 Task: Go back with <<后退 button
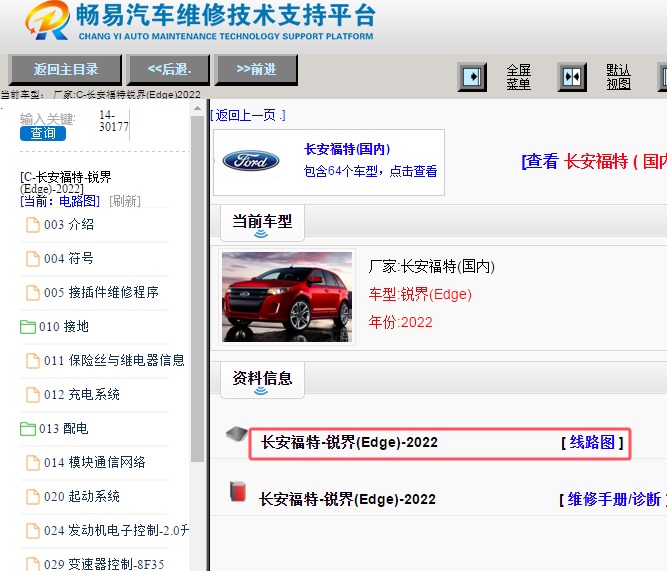pos(169,69)
